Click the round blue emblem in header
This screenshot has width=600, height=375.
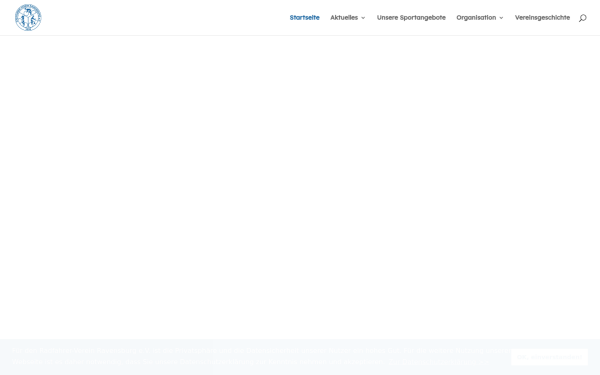pos(28,18)
